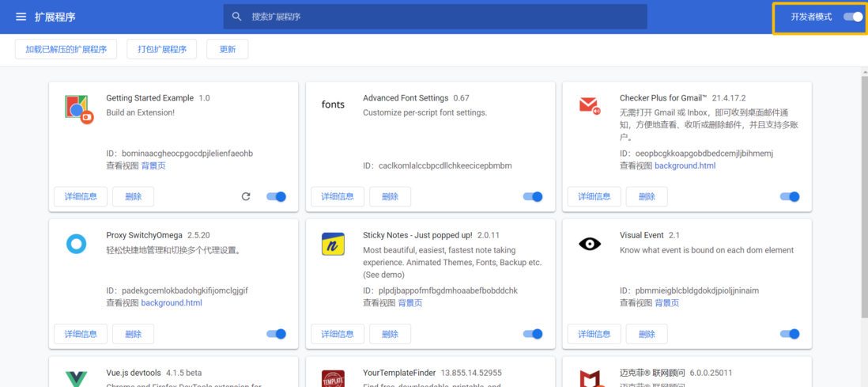868x387 pixels.
Task: Focus the 搜索扩展程序 search field
Action: tap(435, 17)
